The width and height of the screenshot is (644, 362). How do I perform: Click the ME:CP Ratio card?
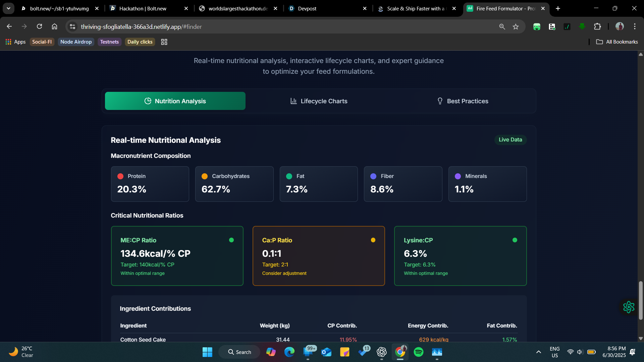(x=177, y=256)
